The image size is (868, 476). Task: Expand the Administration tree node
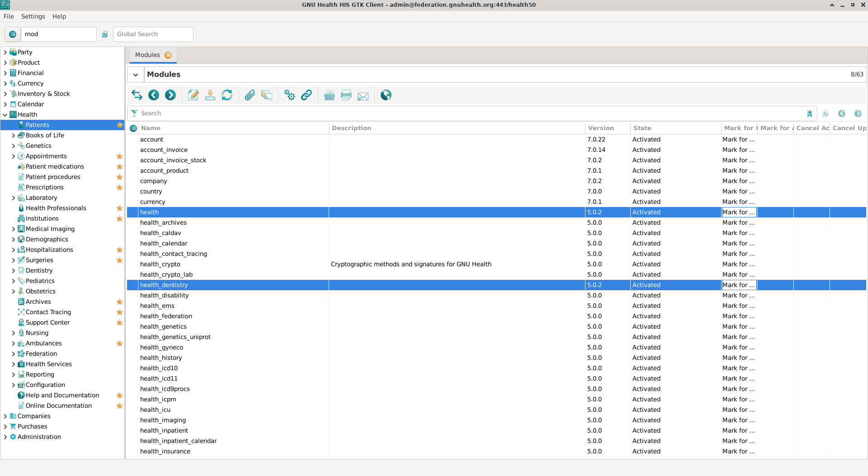click(5, 437)
